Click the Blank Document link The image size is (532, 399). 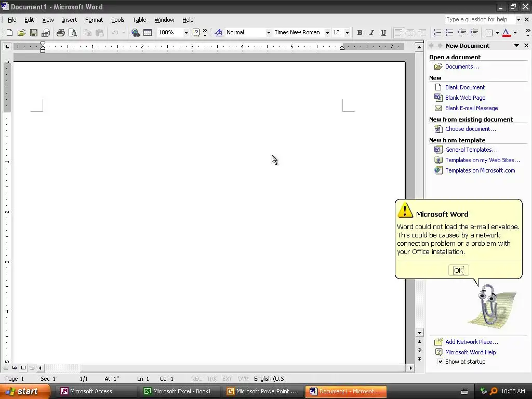(465, 87)
